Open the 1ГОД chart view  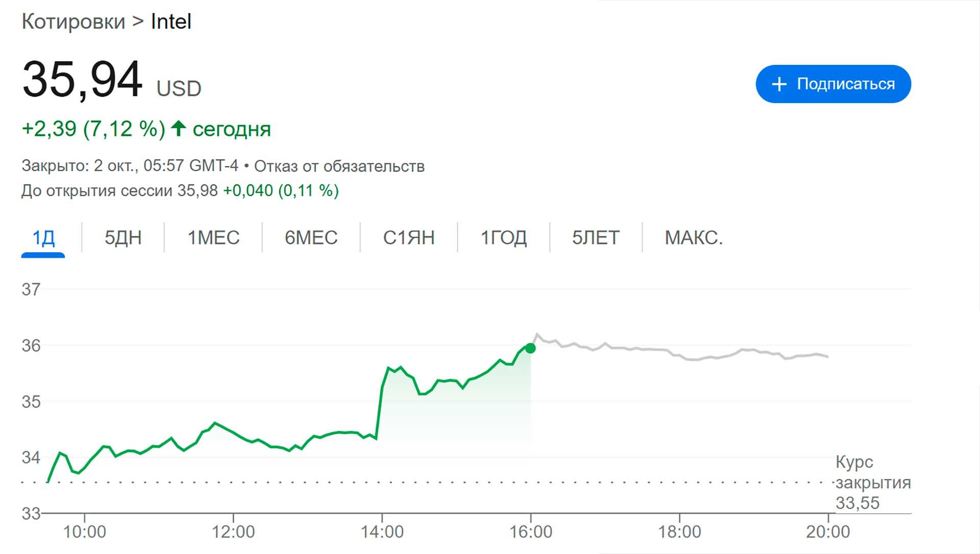503,237
